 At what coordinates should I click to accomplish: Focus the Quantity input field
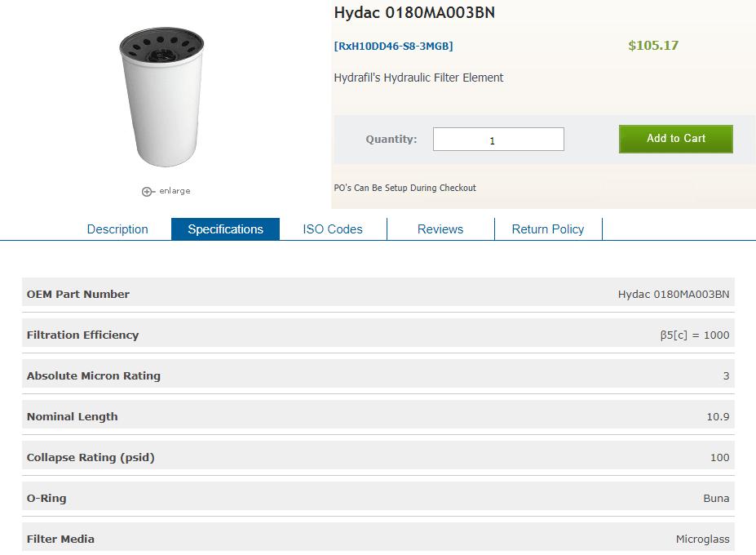[x=498, y=139]
